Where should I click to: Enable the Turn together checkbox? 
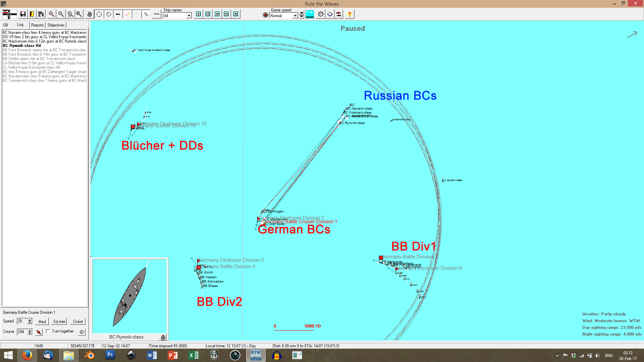tap(48, 331)
